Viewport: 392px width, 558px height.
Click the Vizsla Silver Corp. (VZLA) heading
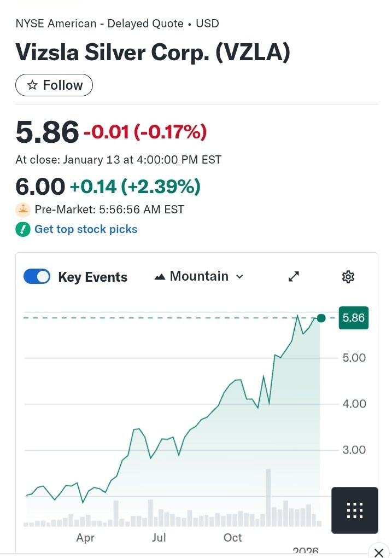point(153,53)
